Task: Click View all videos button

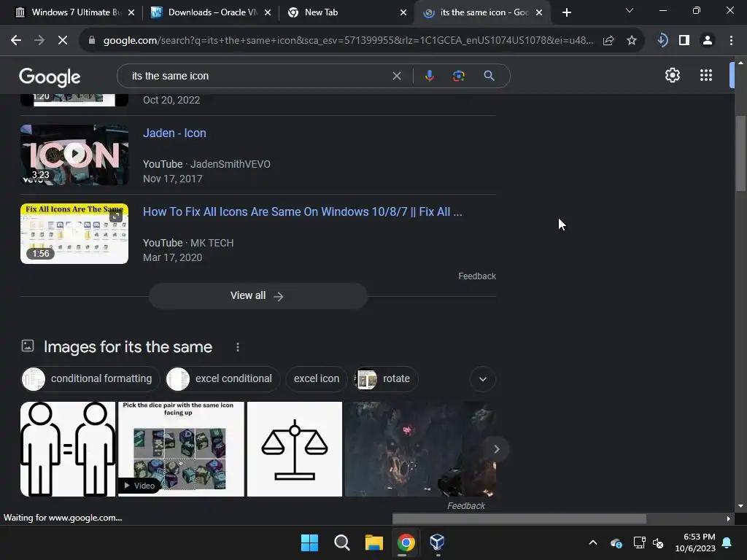Action: click(258, 296)
